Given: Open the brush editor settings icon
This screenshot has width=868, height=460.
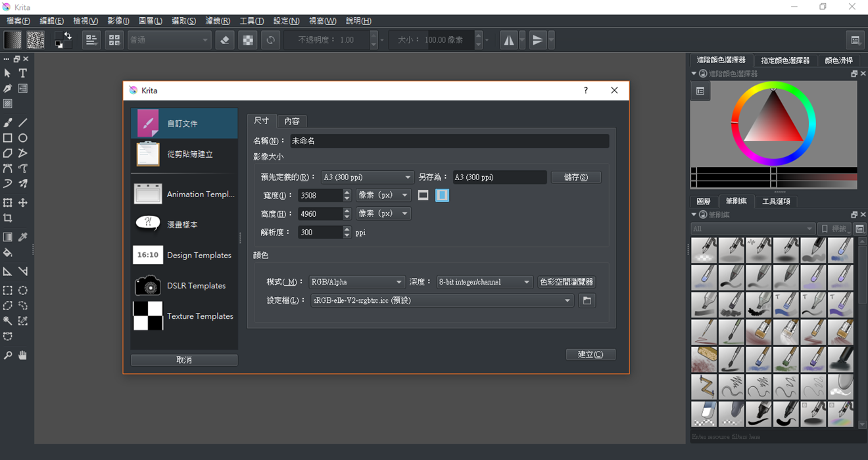Looking at the screenshot, I should pos(91,40).
